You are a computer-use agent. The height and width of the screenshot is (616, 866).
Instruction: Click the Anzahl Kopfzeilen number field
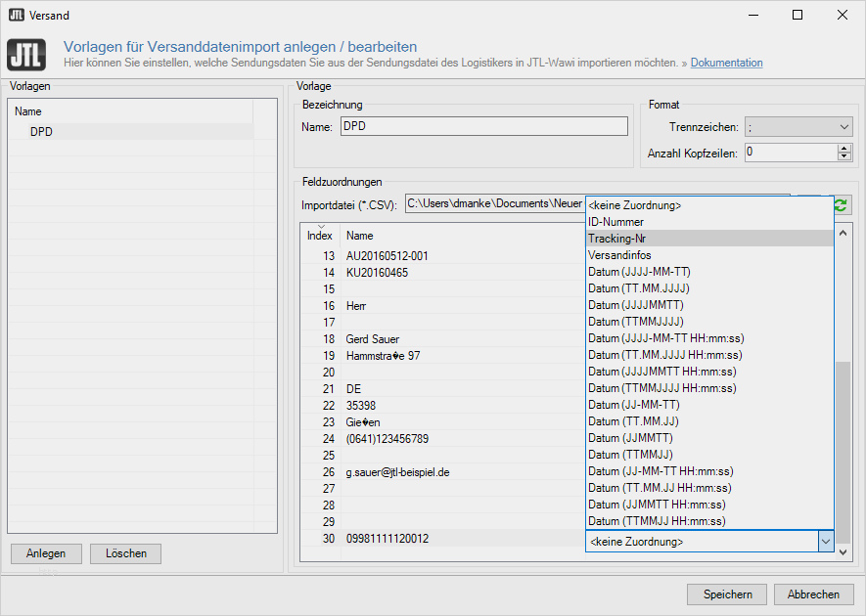coord(792,153)
